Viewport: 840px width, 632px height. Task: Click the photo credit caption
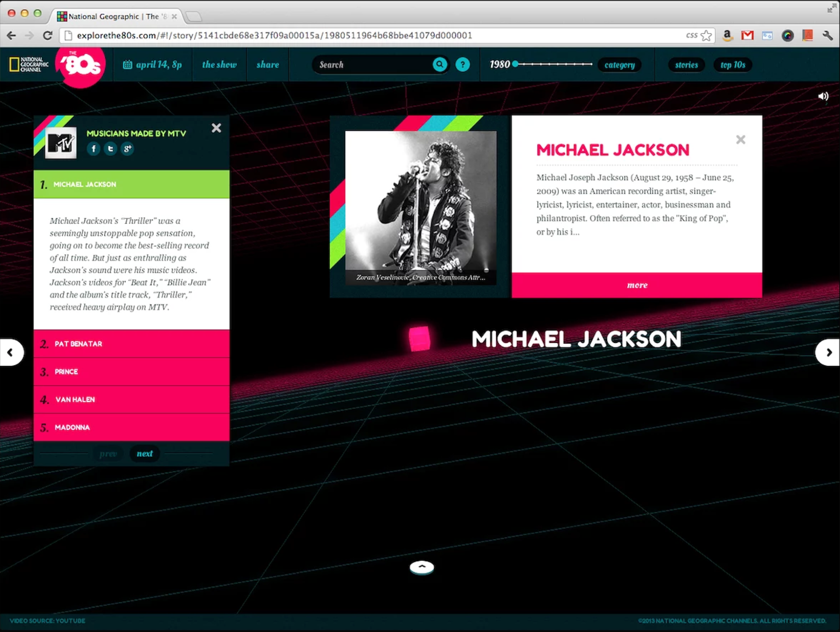pos(420,277)
